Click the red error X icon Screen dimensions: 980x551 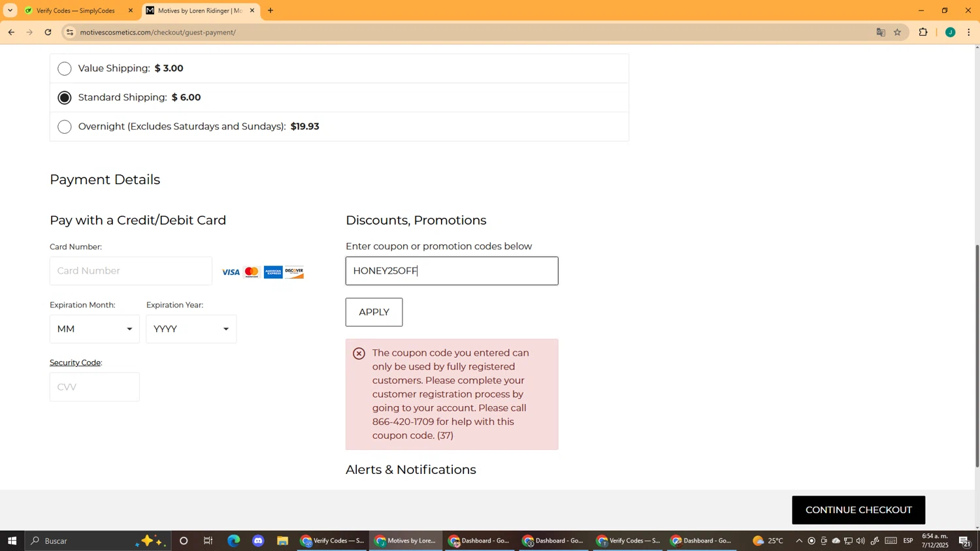359,354
